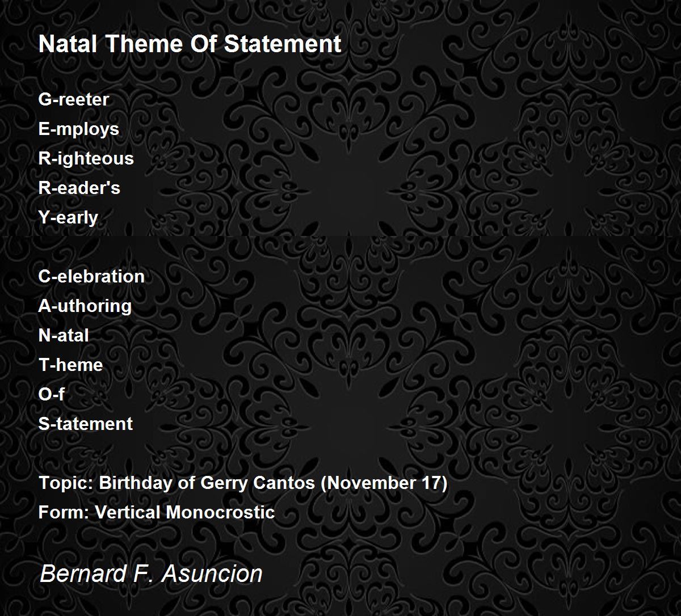The image size is (681, 616).
Task: Select the "E-mploys" line
Action: coord(79,129)
